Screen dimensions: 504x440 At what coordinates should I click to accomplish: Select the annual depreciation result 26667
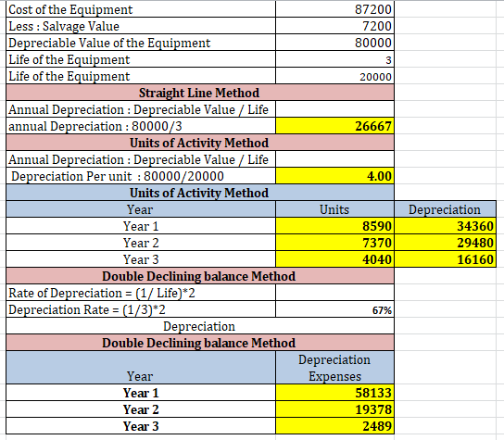[334, 126]
